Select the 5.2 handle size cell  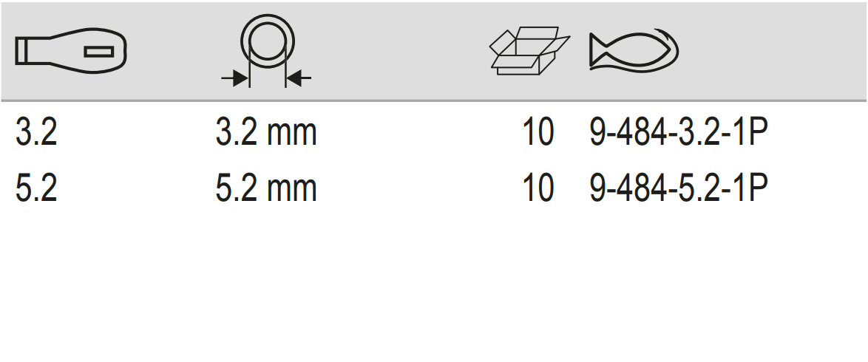[36, 188]
